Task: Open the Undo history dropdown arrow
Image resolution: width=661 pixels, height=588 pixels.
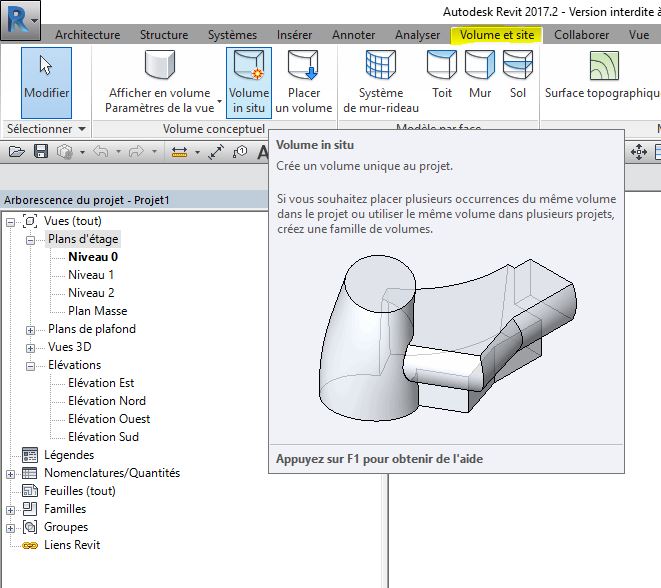Action: pyautogui.click(x=118, y=151)
